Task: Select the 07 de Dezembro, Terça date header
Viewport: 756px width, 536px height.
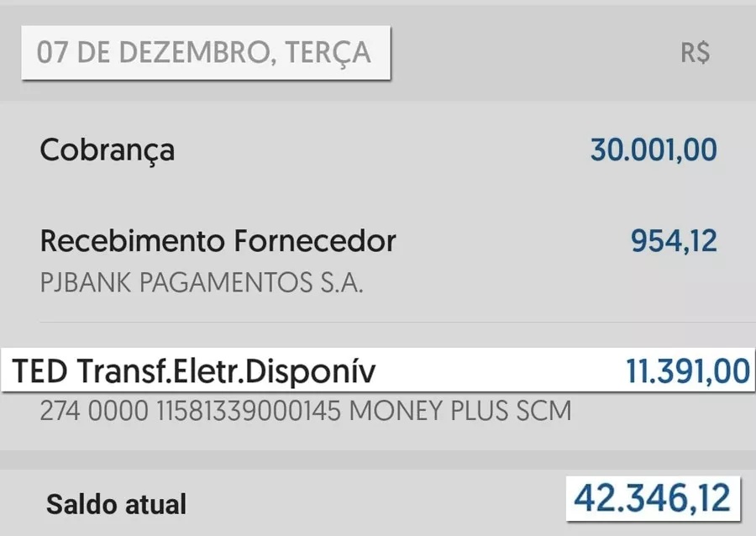Action: coord(206,53)
